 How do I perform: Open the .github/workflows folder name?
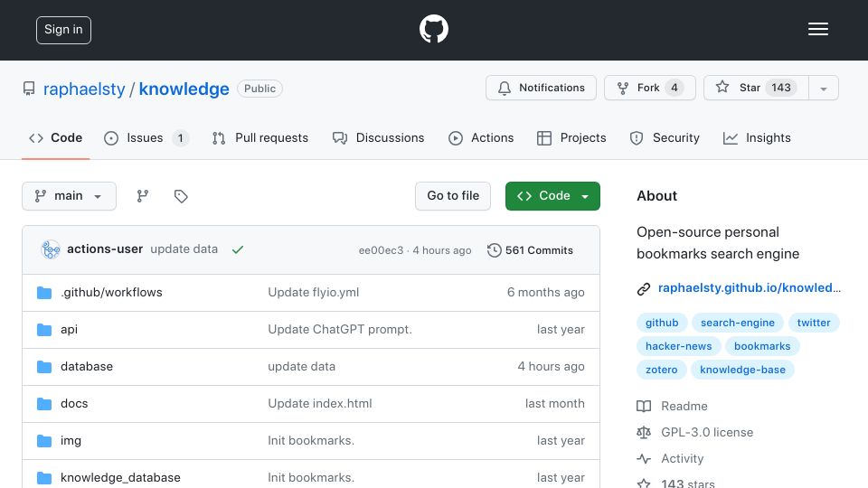[x=111, y=292]
